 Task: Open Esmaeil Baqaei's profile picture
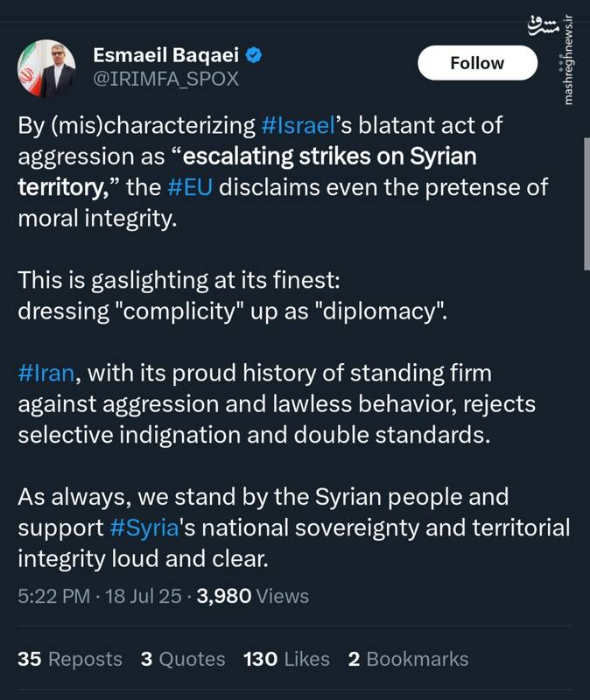click(x=46, y=67)
